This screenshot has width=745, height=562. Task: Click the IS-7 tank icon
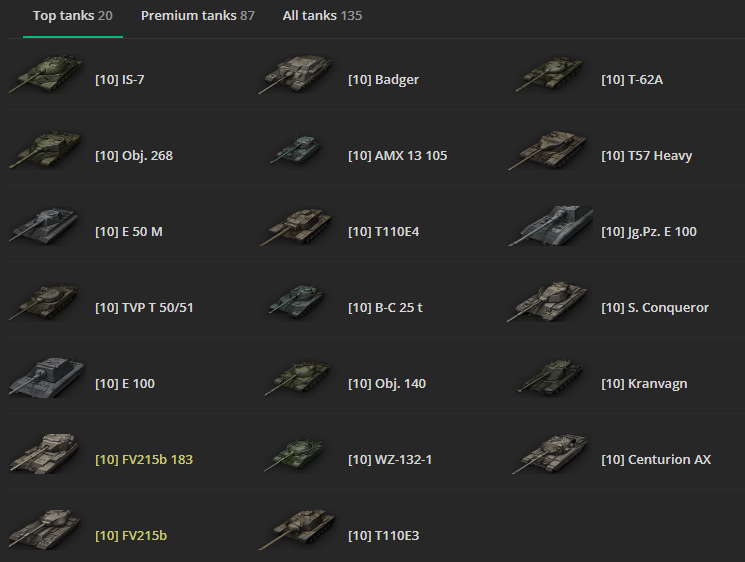[46, 74]
